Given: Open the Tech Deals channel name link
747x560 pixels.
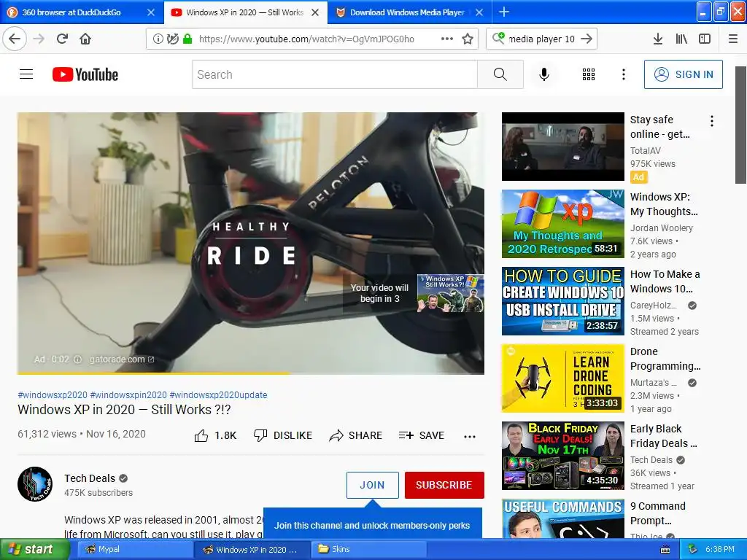Looking at the screenshot, I should click(x=90, y=478).
